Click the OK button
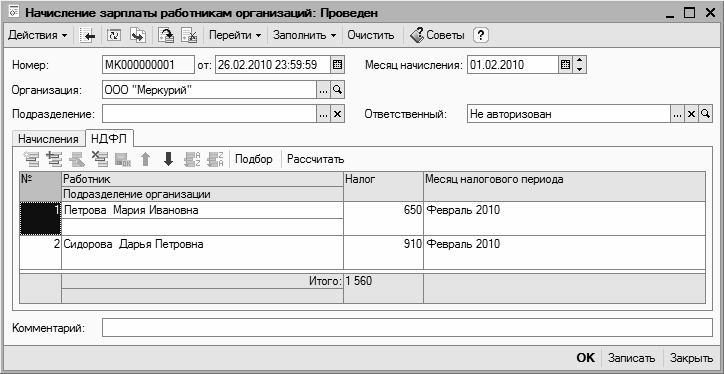 coord(585,358)
